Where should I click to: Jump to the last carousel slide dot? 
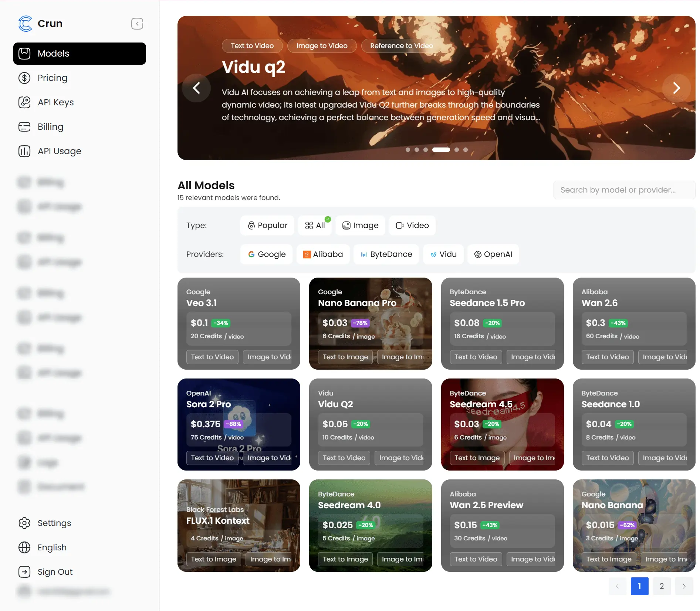[466, 150]
